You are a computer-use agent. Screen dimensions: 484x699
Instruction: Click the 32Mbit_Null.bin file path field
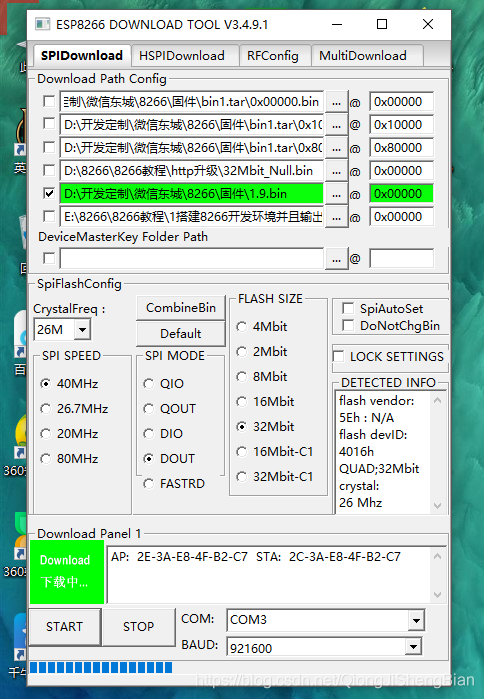(192, 171)
